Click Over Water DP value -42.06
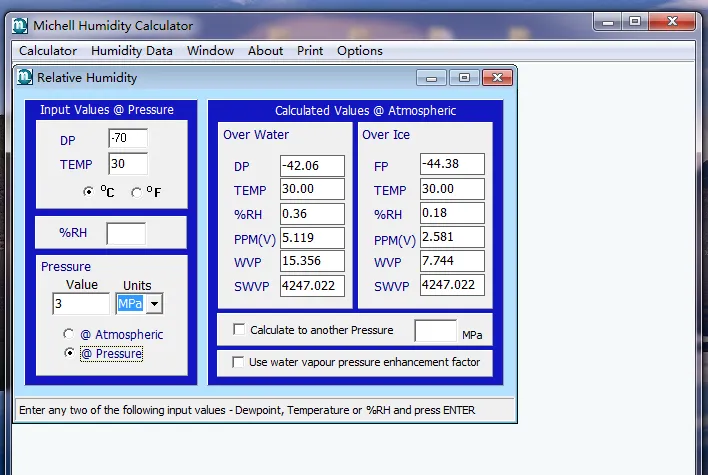 [312, 166]
